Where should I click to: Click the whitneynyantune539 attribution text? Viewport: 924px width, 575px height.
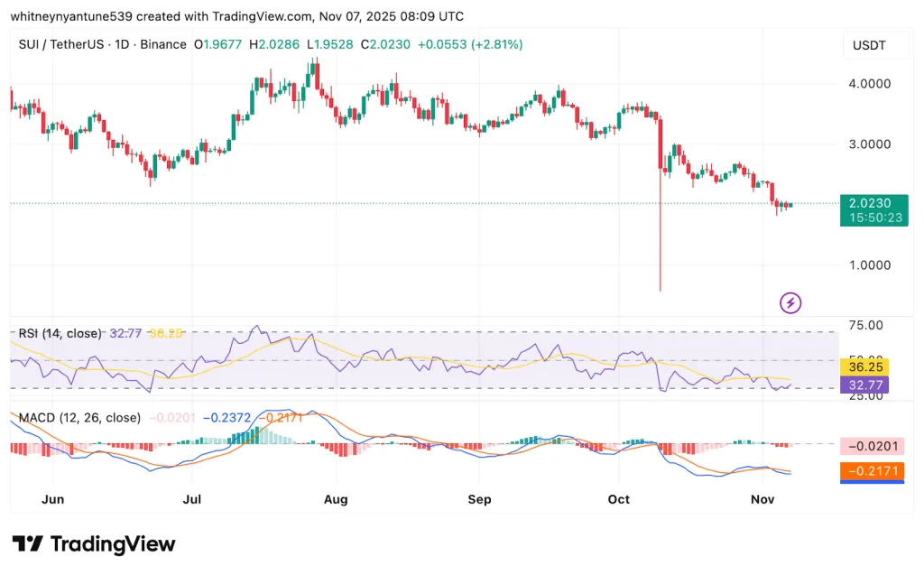(x=69, y=15)
